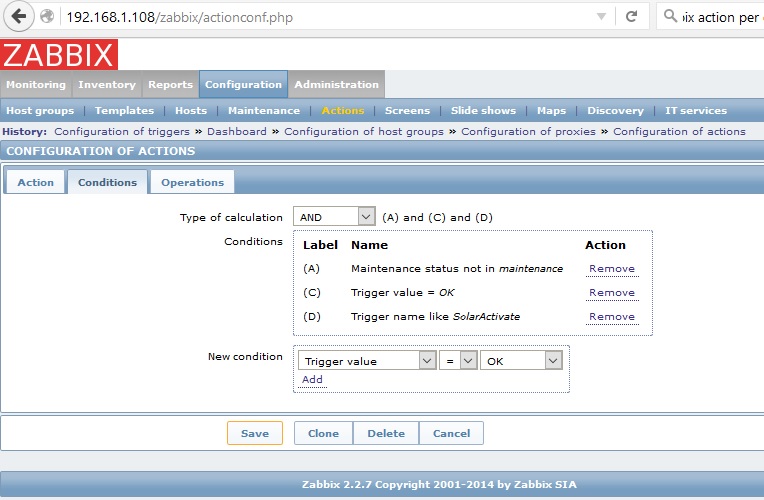Click the CONFIGURATION OF ACTIONS header
This screenshot has width=764, height=500.
(x=100, y=151)
